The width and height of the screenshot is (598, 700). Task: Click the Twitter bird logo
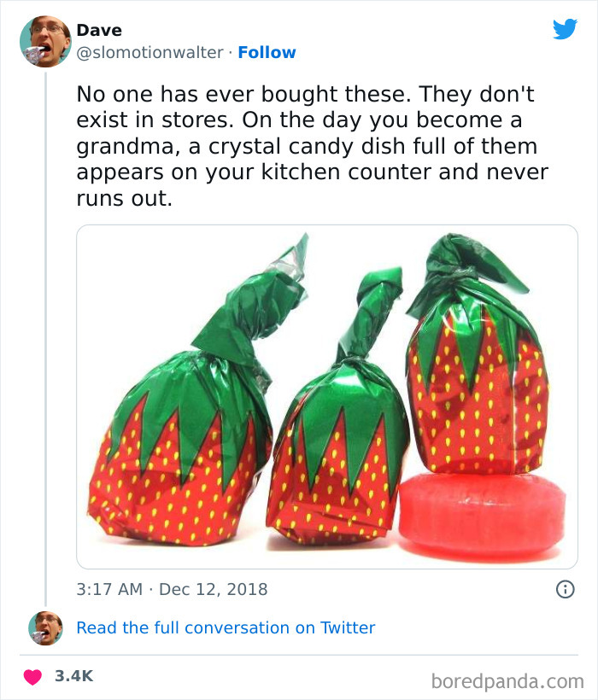click(x=565, y=30)
